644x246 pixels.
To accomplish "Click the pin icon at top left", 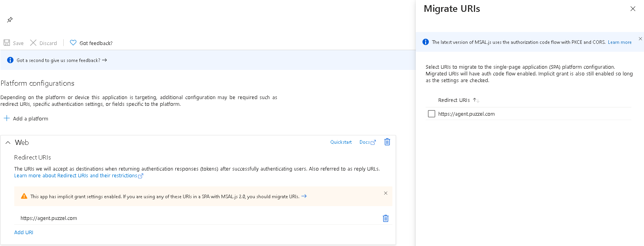I will click(10, 20).
